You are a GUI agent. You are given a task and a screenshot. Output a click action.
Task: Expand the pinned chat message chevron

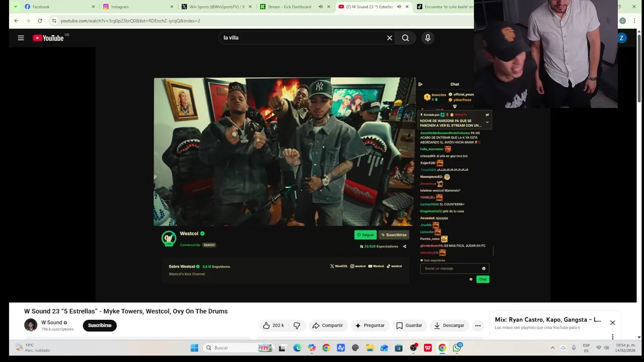point(487,122)
